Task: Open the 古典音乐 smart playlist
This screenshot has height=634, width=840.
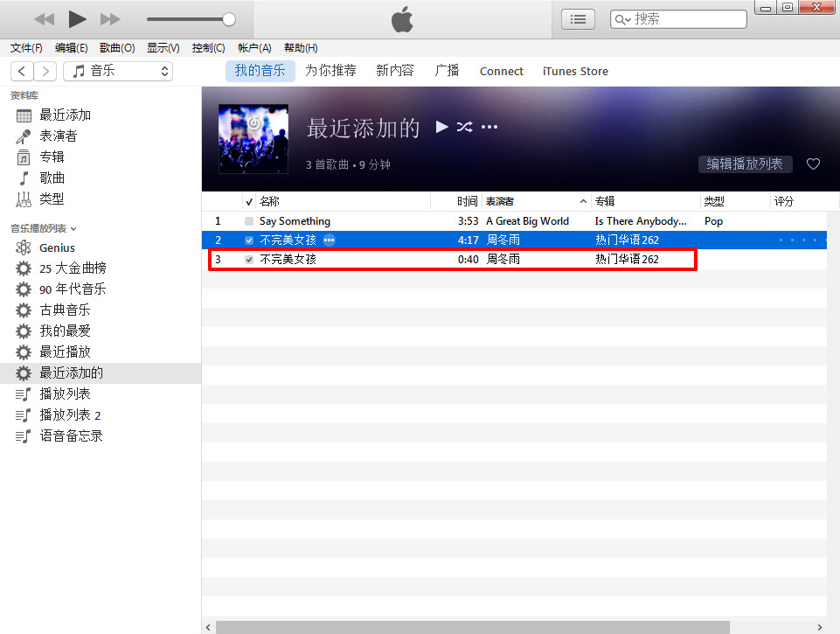Action: 65,310
